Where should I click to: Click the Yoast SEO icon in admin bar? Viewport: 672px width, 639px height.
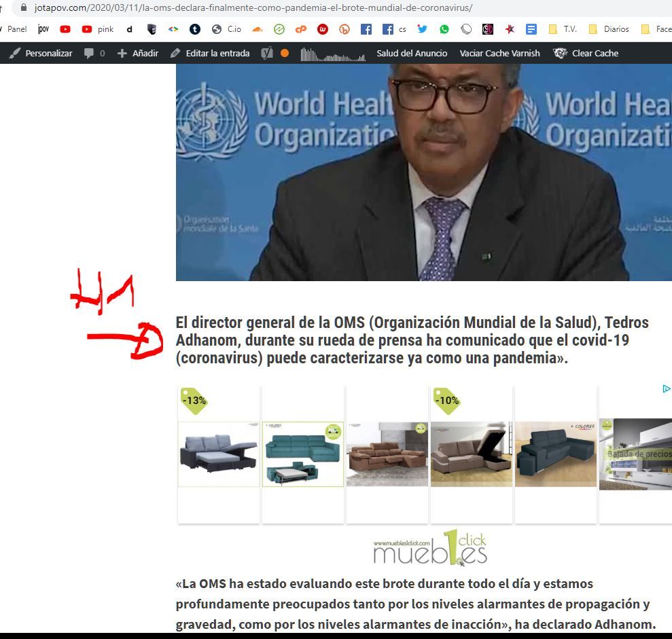coord(267,53)
